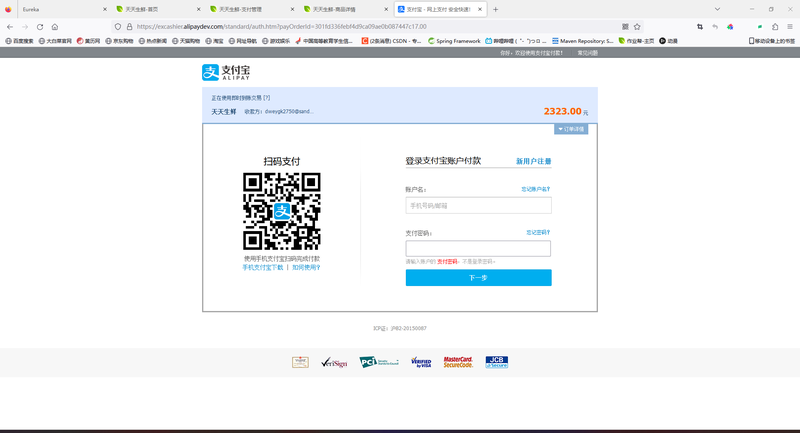800x433 pixels.
Task: Open the Firefox hamburger menu
Action: click(x=790, y=27)
